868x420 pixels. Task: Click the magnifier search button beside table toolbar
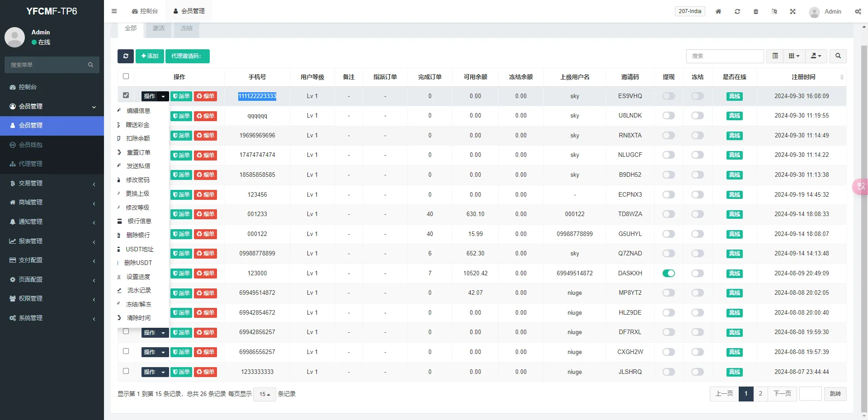click(x=838, y=56)
